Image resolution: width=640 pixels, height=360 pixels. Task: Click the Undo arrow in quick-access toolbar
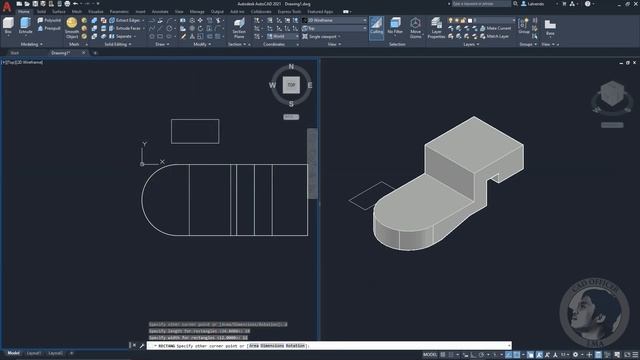(x=76, y=4)
